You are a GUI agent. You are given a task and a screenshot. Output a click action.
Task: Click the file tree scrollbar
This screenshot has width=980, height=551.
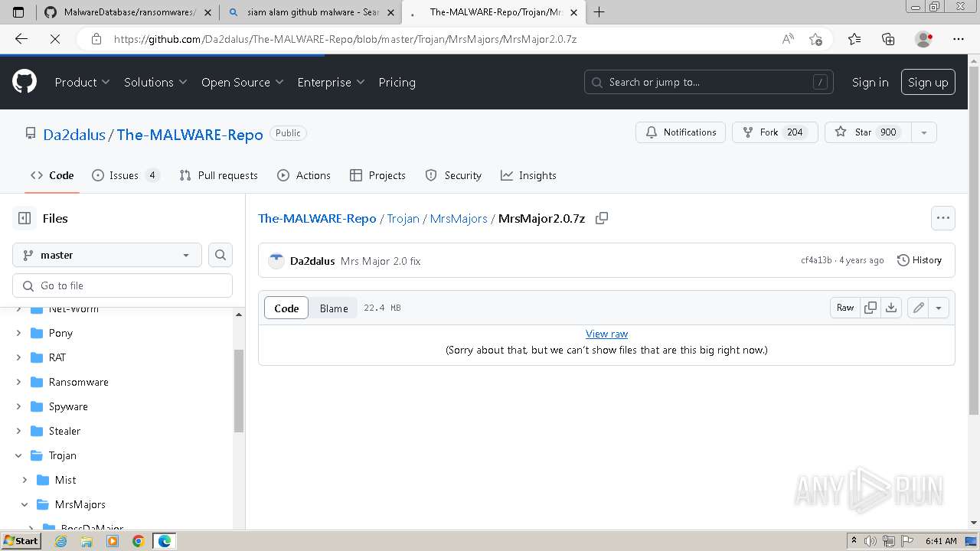click(239, 390)
